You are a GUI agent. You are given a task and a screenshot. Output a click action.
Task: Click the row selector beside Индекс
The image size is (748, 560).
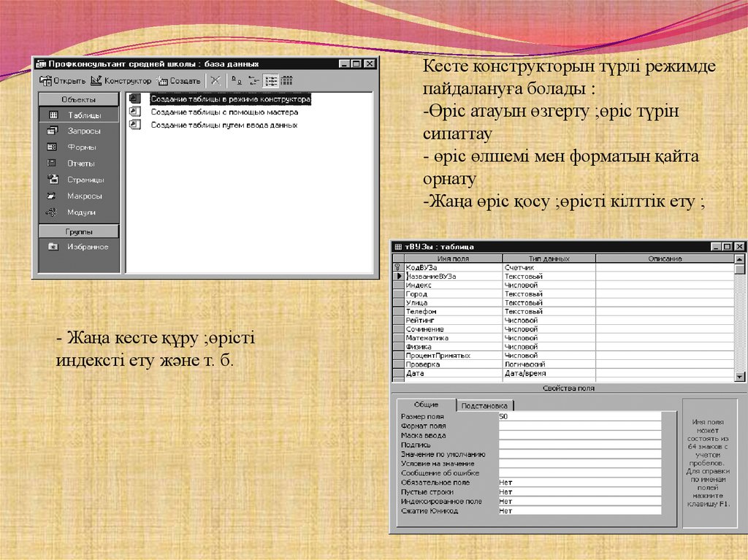tap(398, 285)
